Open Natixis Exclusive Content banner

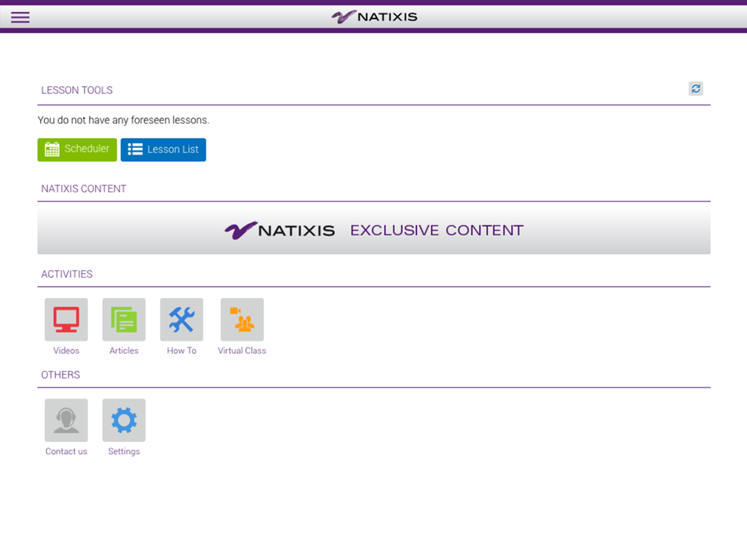click(374, 231)
